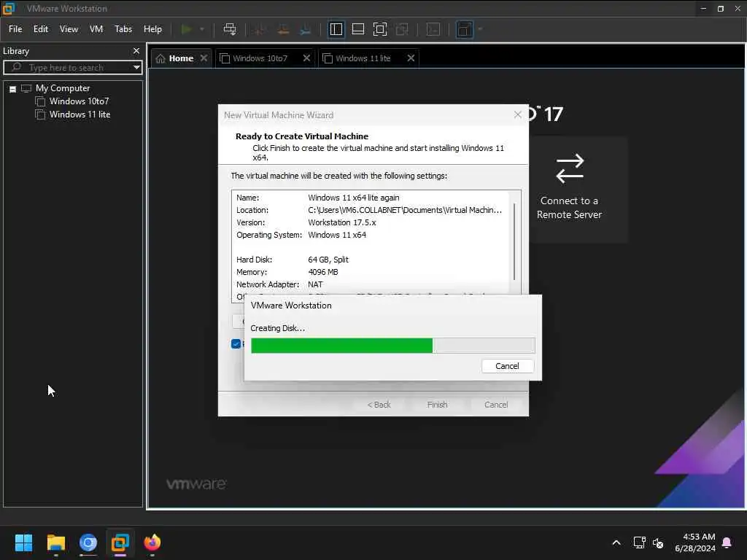
Task: Click the stretch guest display icon
Action: 465,29
